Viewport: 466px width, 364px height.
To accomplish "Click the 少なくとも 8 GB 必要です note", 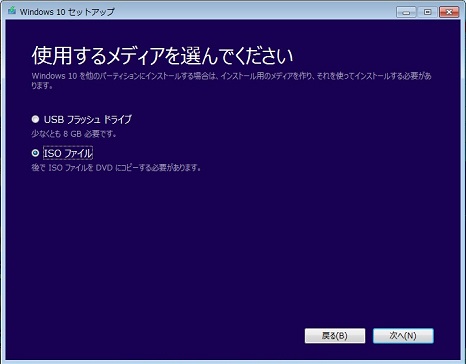I will point(74,134).
